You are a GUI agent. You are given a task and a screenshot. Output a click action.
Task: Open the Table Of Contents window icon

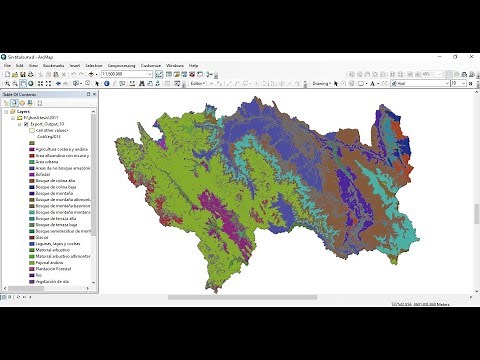pyautogui.click(x=169, y=74)
